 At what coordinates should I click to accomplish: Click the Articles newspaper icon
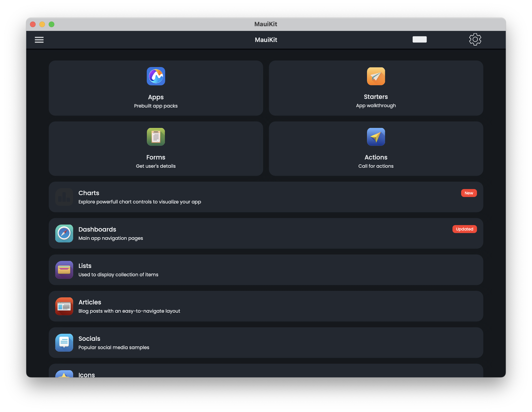click(x=64, y=306)
